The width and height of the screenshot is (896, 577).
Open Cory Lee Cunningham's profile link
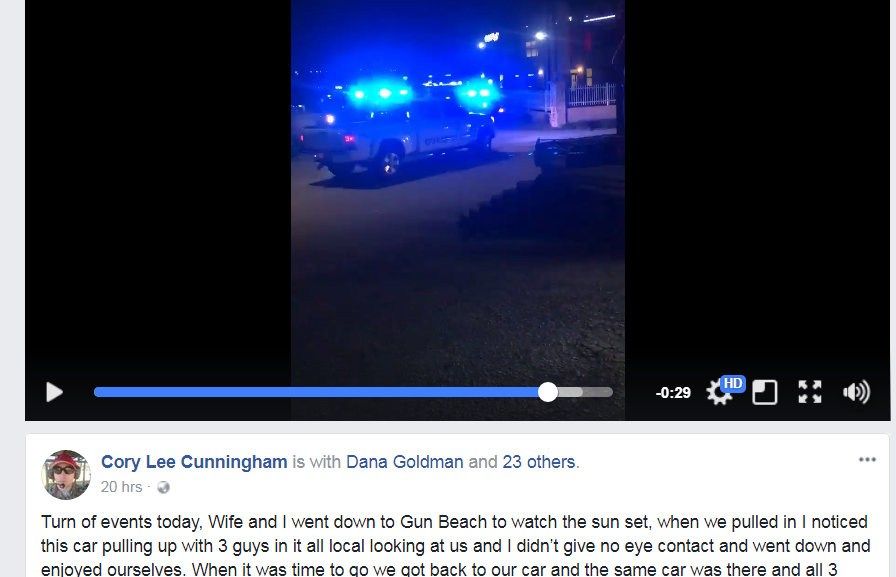[x=194, y=462]
